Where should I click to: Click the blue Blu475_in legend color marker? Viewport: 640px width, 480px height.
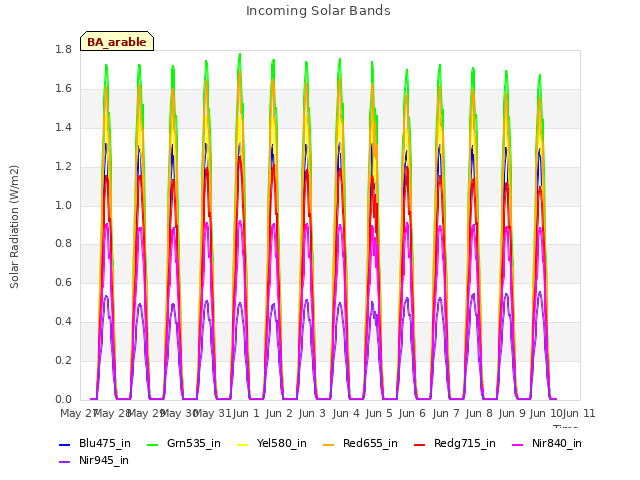coord(65,444)
